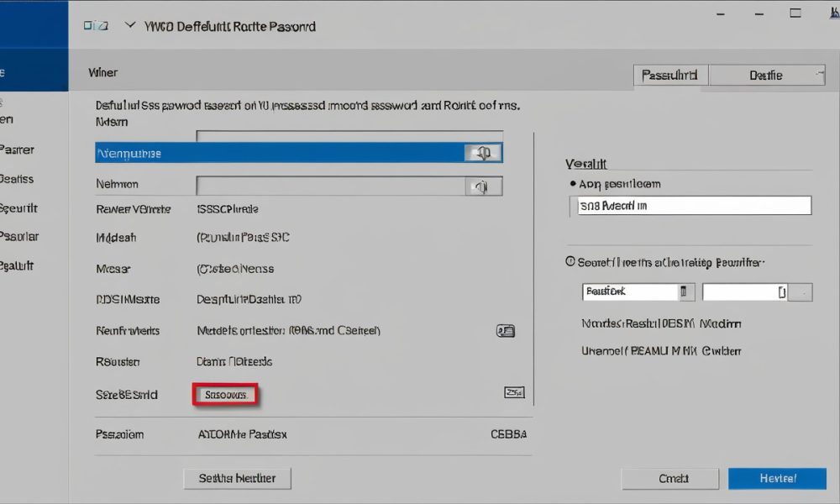The image size is (840, 504).
Task: Click the red-outlined Ssoowrs button
Action: tap(225, 394)
